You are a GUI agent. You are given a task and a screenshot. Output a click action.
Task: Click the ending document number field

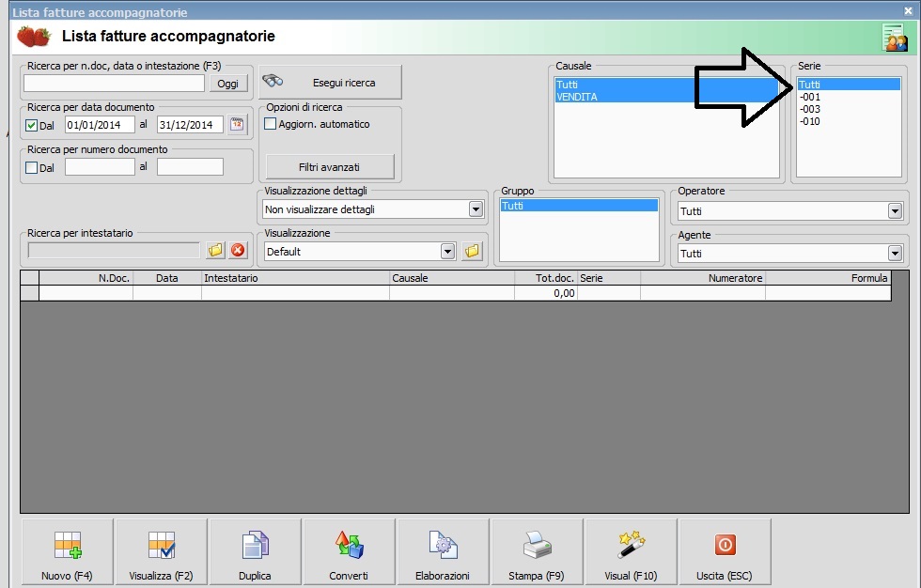coord(190,166)
